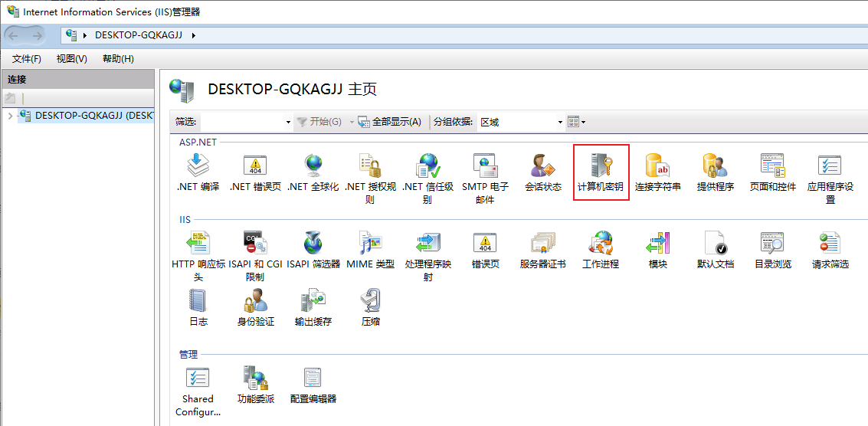The width and height of the screenshot is (868, 426).
Task: Click the view mode icon button
Action: coord(574,122)
